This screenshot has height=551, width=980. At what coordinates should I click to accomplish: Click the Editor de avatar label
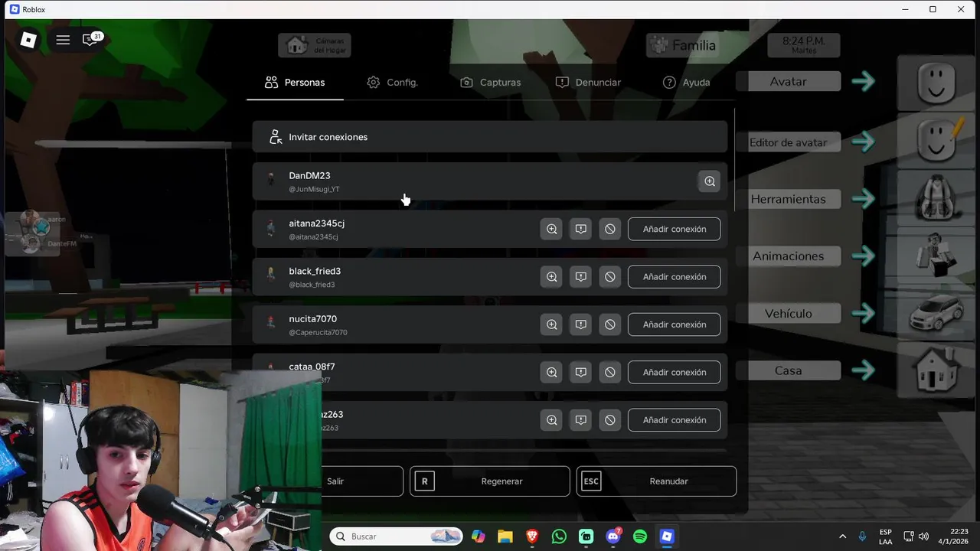tap(788, 142)
